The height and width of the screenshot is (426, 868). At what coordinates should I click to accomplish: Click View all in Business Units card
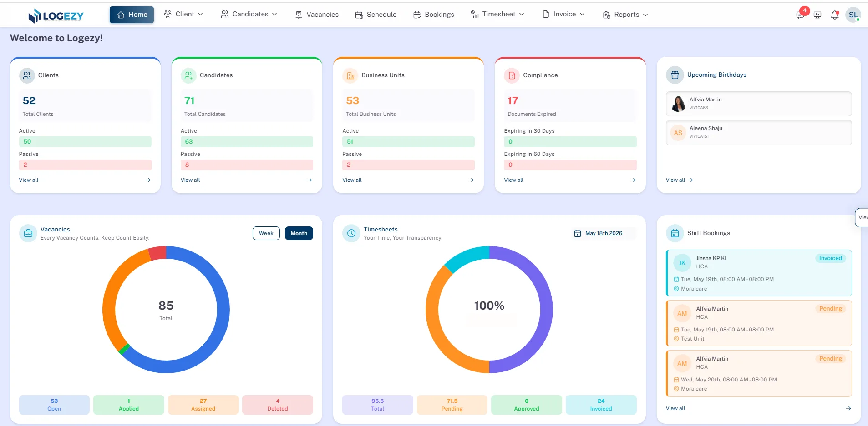352,180
